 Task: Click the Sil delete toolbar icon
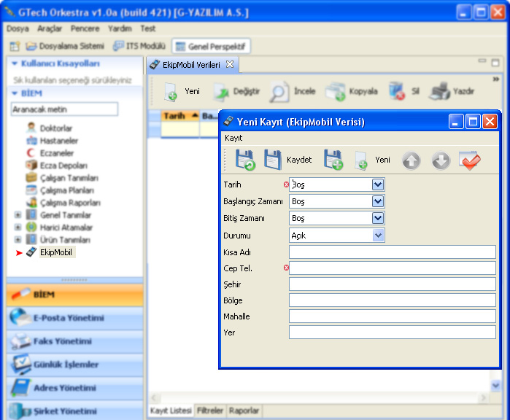[x=397, y=92]
